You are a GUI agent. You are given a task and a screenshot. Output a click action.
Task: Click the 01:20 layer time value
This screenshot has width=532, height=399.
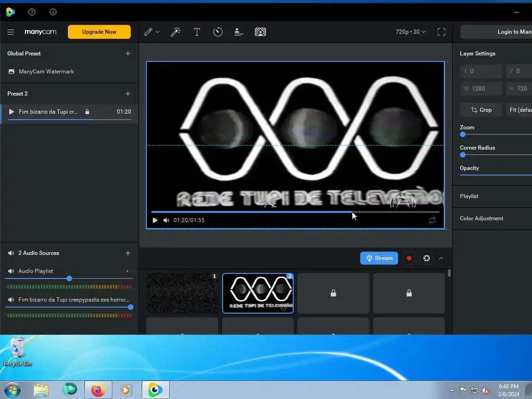(x=124, y=112)
